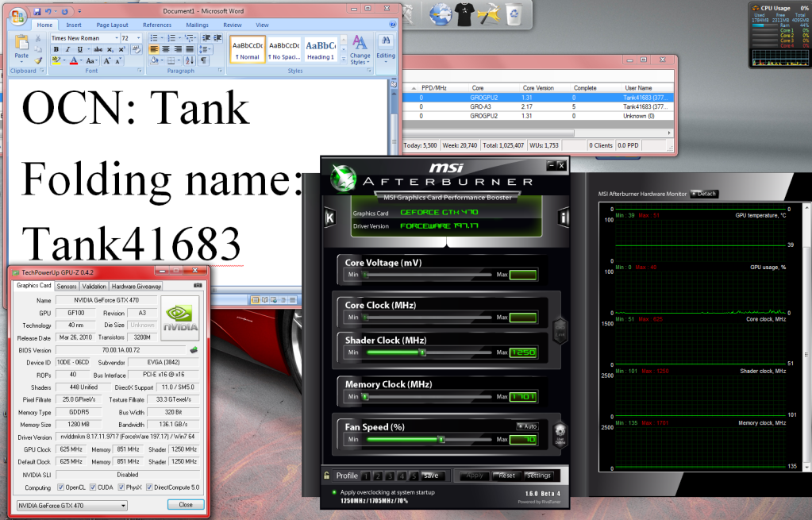
Task: Open the font size dropdown in Word
Action: coord(138,38)
